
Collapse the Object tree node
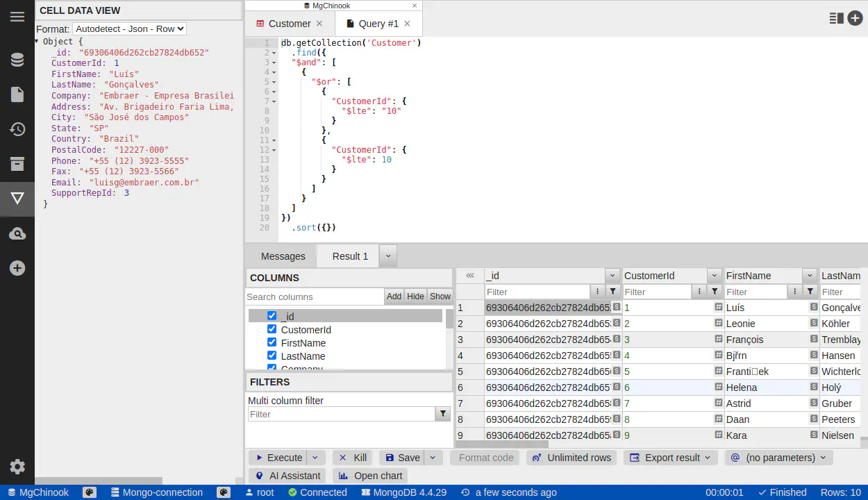pyautogui.click(x=37, y=42)
